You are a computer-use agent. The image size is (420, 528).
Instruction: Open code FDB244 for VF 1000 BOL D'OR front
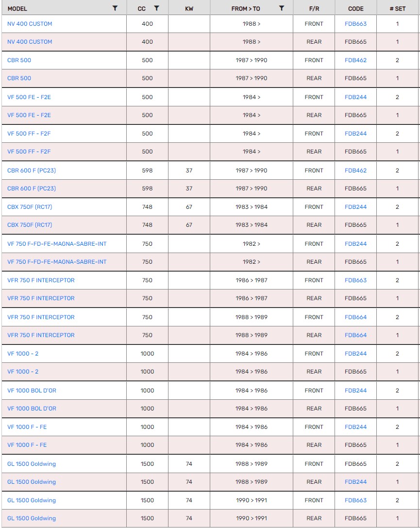pos(356,391)
